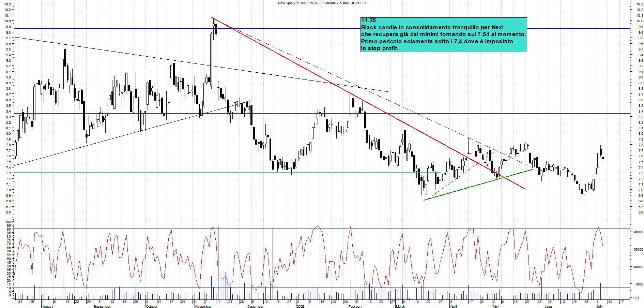Click '10.0' on the right price axis
Screen dimensions: 644x308
[640, 21]
